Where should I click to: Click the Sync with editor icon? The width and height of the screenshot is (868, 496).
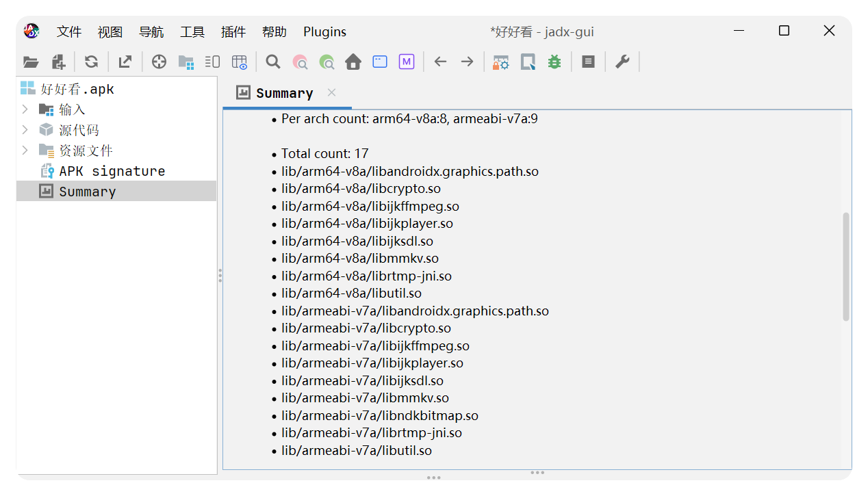tap(159, 62)
